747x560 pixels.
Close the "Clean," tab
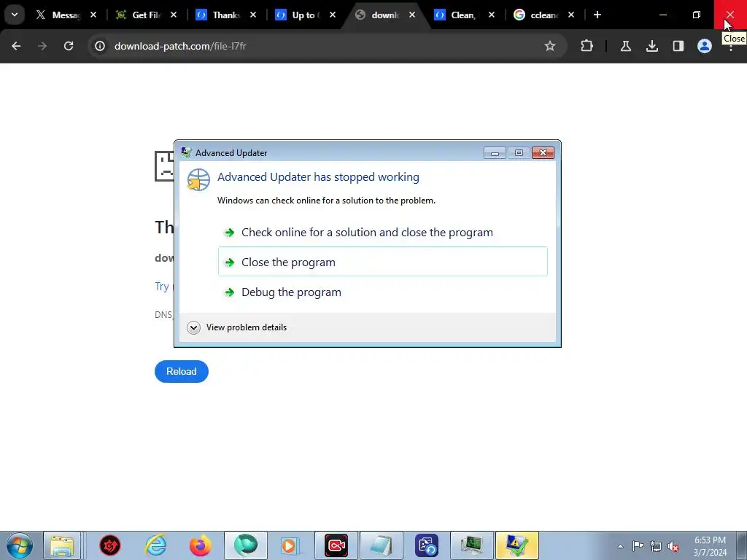(492, 15)
